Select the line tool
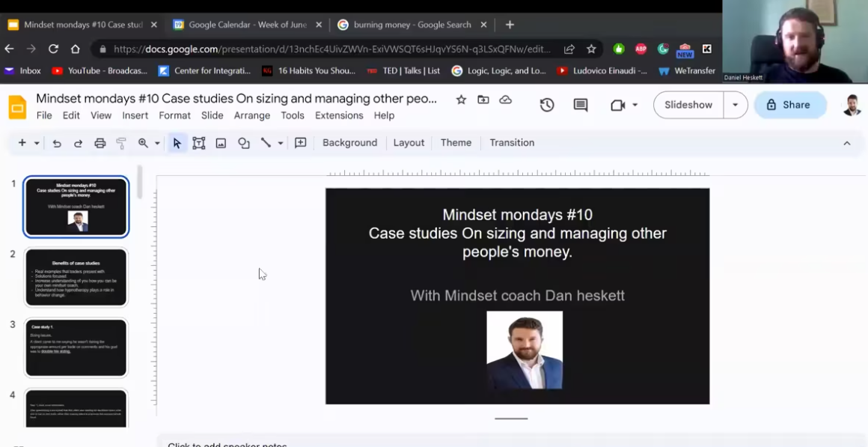Screen dimensions: 868x447 (266, 143)
